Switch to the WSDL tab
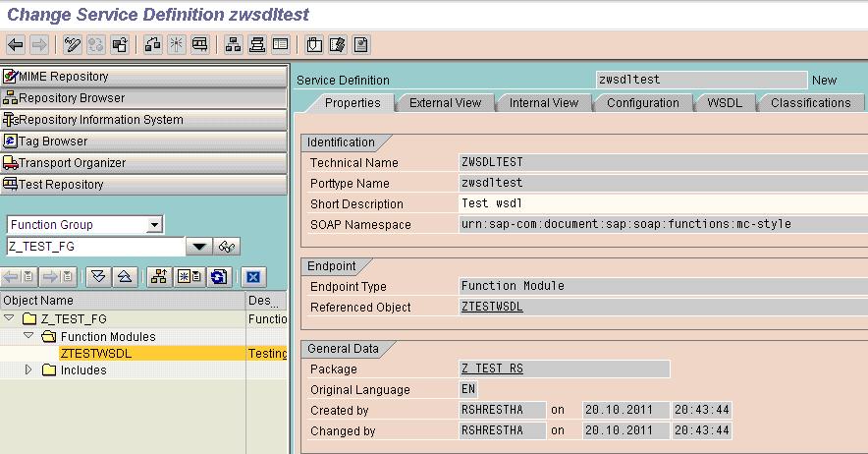Image resolution: width=868 pixels, height=454 pixels. (x=724, y=103)
